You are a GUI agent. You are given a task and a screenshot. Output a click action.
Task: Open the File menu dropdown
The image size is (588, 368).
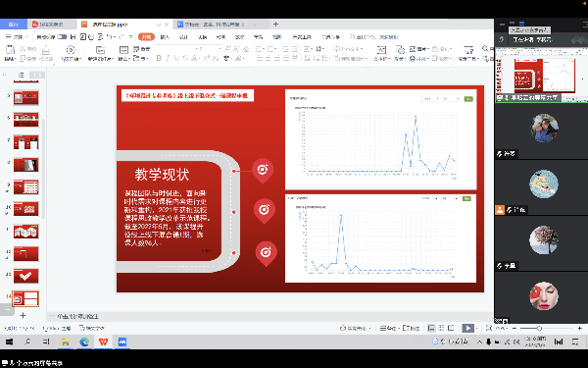(18, 37)
